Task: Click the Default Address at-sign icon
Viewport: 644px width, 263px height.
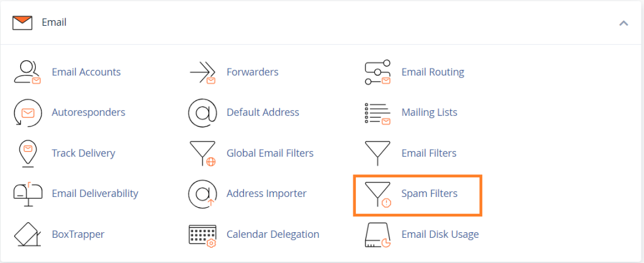Action: pos(202,113)
